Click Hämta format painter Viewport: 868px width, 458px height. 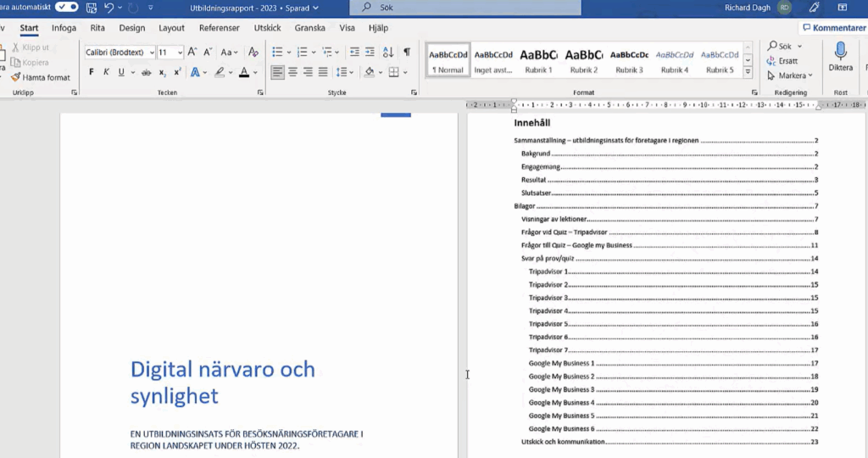point(41,77)
